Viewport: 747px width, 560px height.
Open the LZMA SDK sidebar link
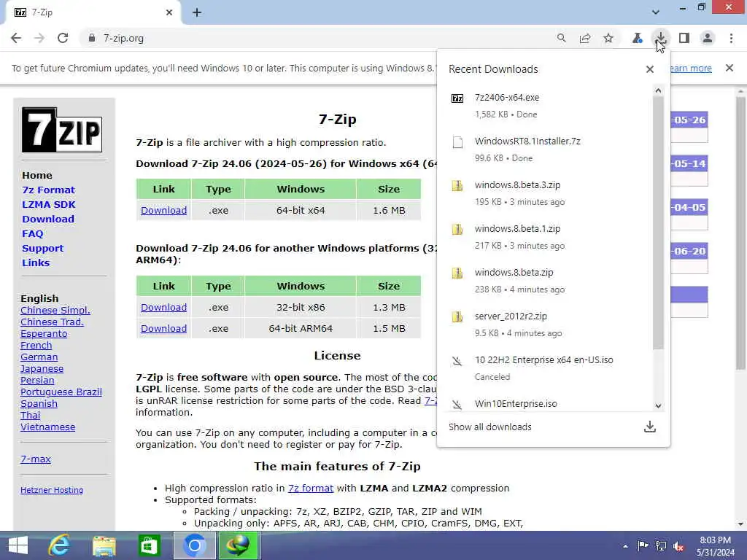[49, 205]
